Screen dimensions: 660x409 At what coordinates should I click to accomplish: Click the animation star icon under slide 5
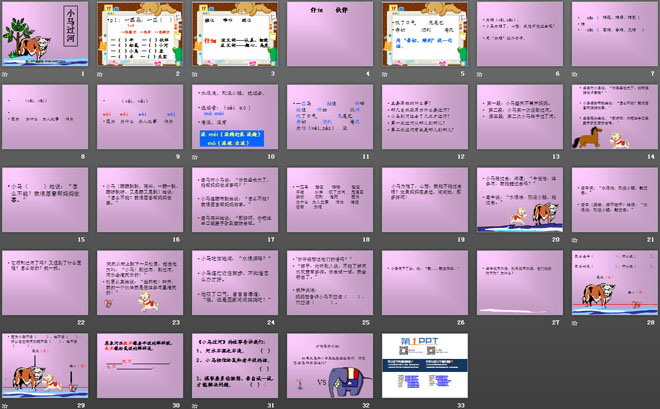pos(385,74)
